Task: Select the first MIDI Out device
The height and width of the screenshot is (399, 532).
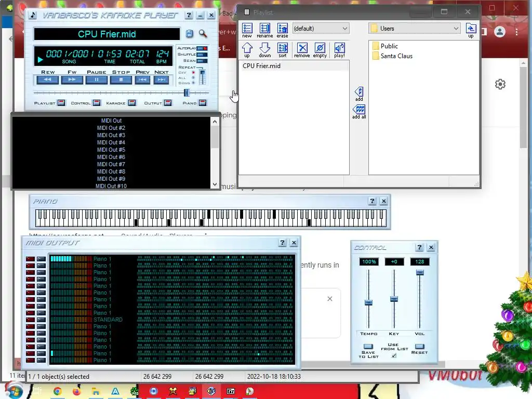Action: pos(111,121)
